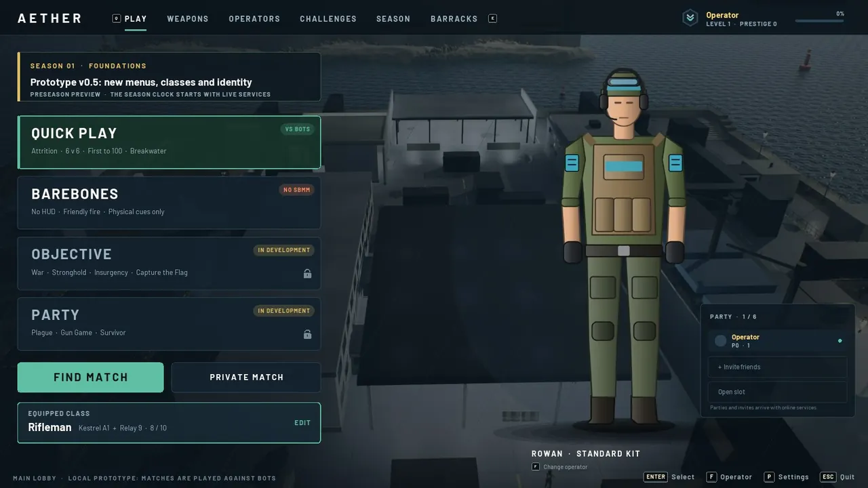This screenshot has width=868, height=488.
Task: Switch to the PLAY tab
Action: (136, 18)
